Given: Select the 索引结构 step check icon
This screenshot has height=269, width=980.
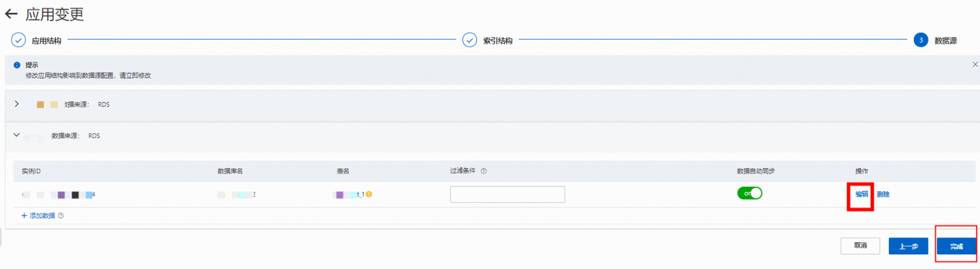Looking at the screenshot, I should tap(470, 40).
